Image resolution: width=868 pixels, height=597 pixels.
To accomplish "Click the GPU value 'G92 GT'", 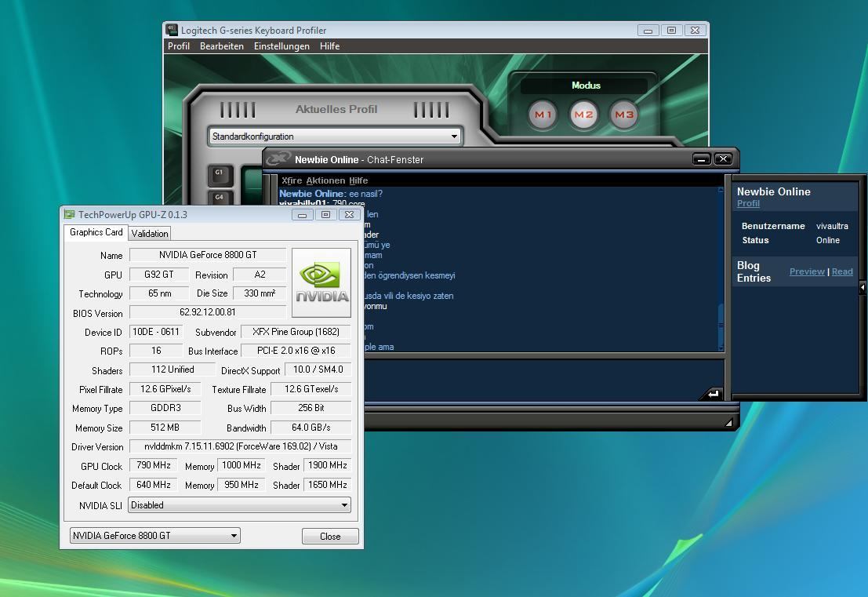I will tap(159, 274).
